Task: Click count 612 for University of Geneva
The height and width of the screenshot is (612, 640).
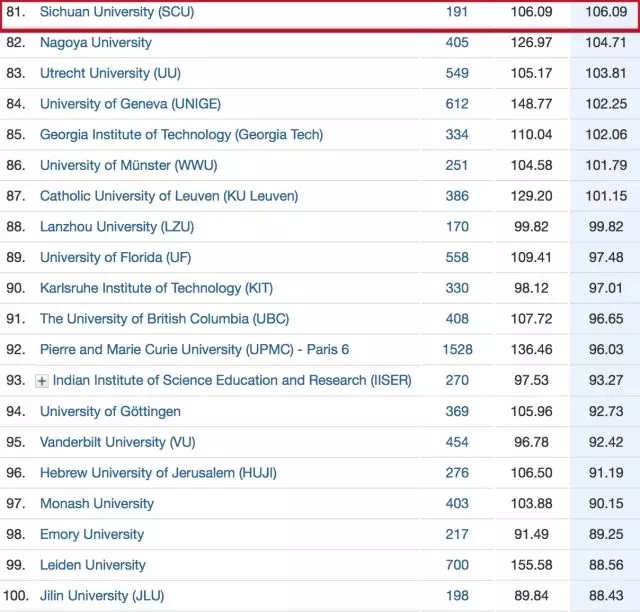Action: pos(457,104)
